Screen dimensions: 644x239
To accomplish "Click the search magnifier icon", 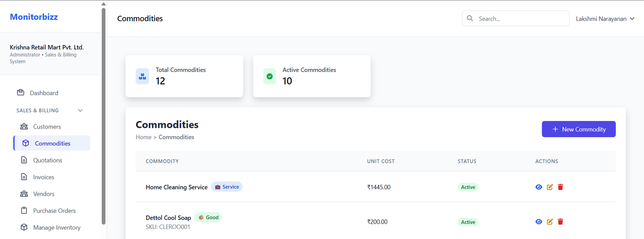I will click(x=470, y=19).
